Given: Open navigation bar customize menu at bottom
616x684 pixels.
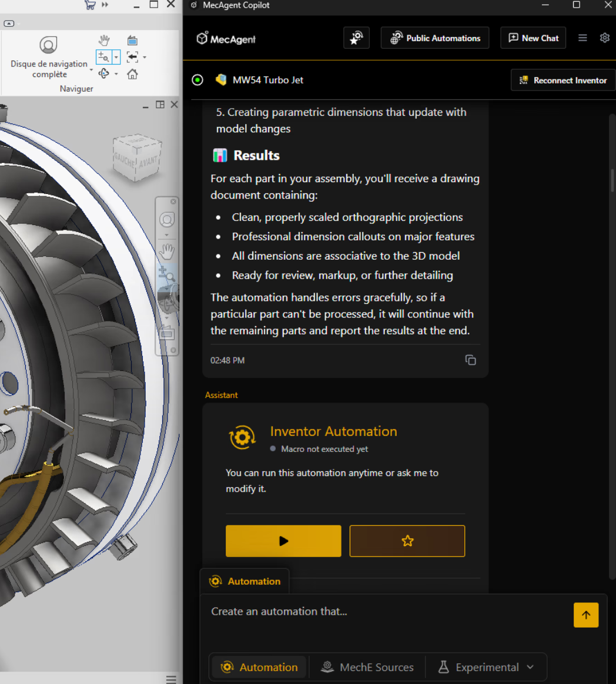Looking at the screenshot, I should coord(173,350).
